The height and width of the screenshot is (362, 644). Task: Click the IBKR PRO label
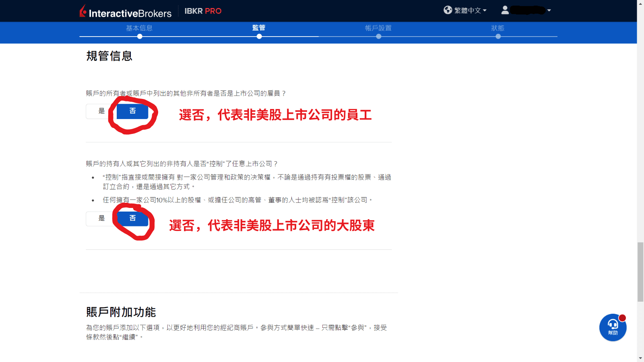point(203,11)
